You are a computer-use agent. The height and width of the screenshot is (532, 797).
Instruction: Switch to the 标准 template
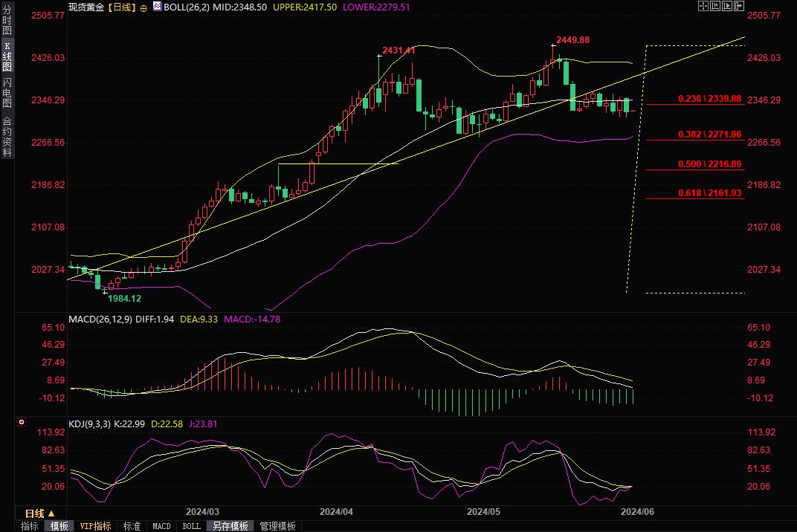tap(132, 526)
